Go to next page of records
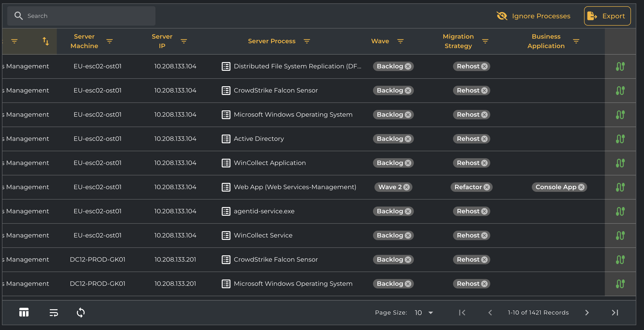 [x=587, y=313]
